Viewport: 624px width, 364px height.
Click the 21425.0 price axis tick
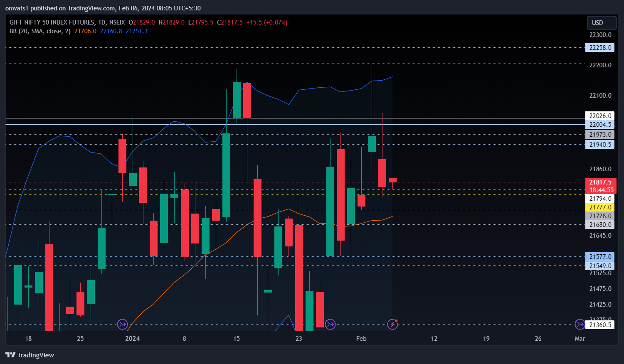coord(600,305)
